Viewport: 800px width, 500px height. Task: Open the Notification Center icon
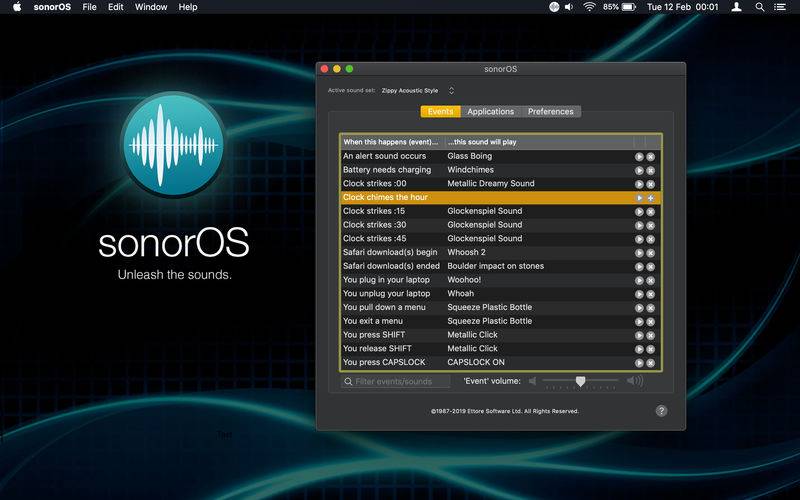point(780,7)
